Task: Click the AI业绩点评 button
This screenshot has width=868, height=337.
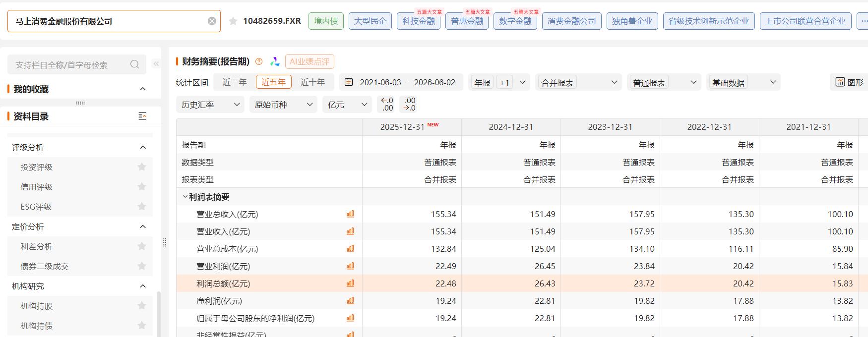Action: click(x=310, y=61)
